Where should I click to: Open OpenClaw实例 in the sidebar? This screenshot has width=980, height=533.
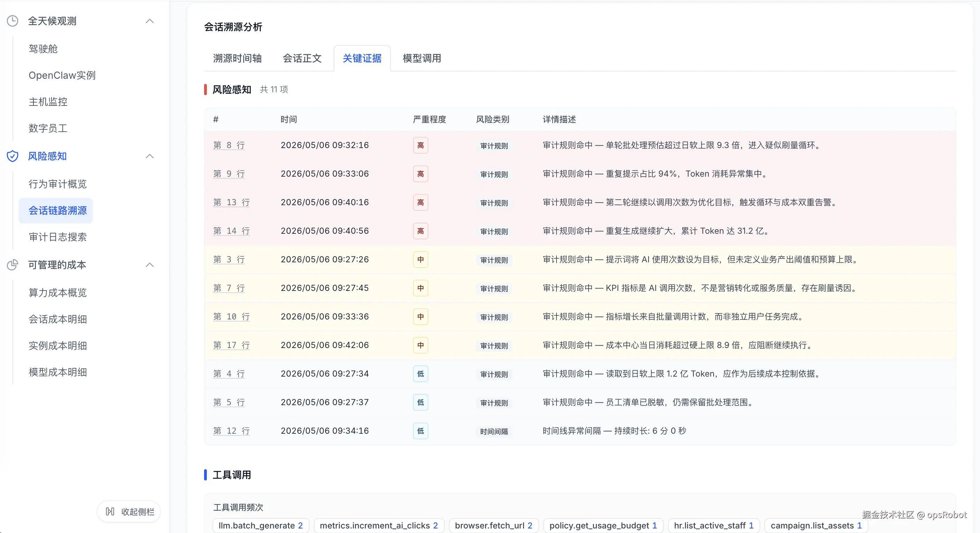click(x=62, y=75)
